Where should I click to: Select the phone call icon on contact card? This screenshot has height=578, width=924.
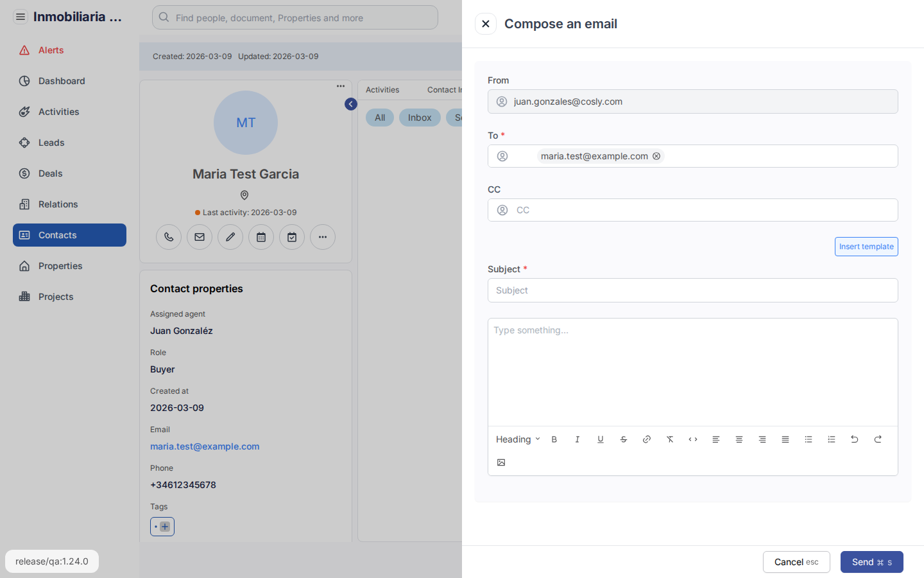click(169, 237)
